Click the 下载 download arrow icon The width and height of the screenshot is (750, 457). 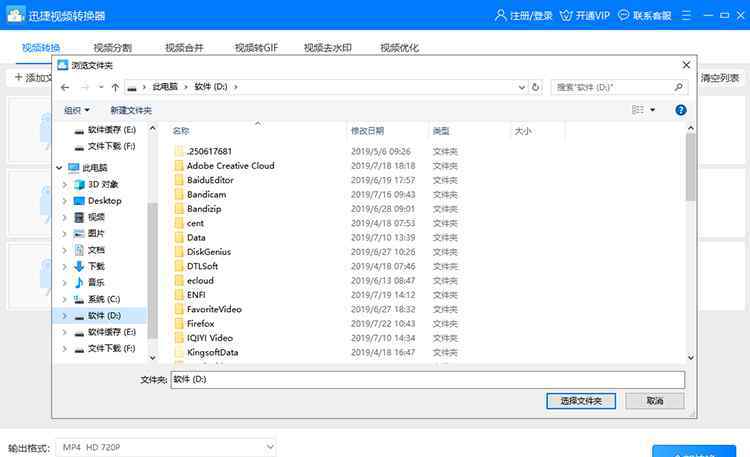point(79,266)
